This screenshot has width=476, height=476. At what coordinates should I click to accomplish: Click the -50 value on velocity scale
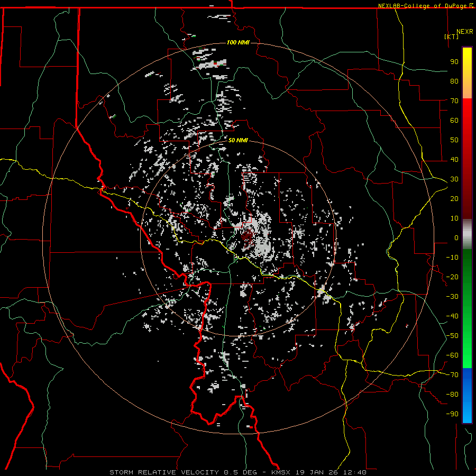click(452, 336)
